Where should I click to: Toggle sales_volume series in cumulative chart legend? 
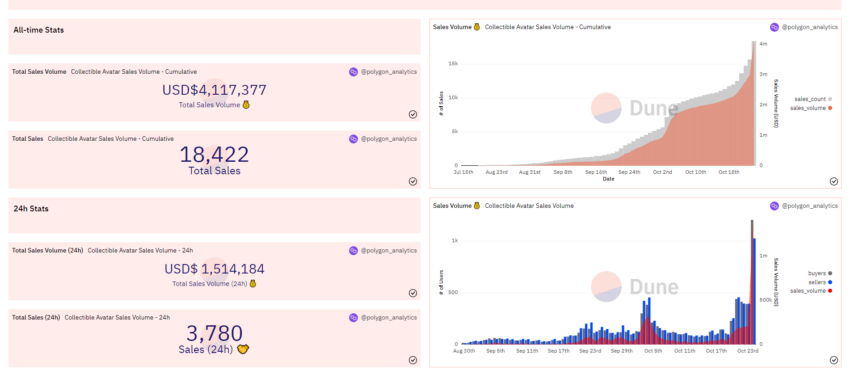(811, 108)
